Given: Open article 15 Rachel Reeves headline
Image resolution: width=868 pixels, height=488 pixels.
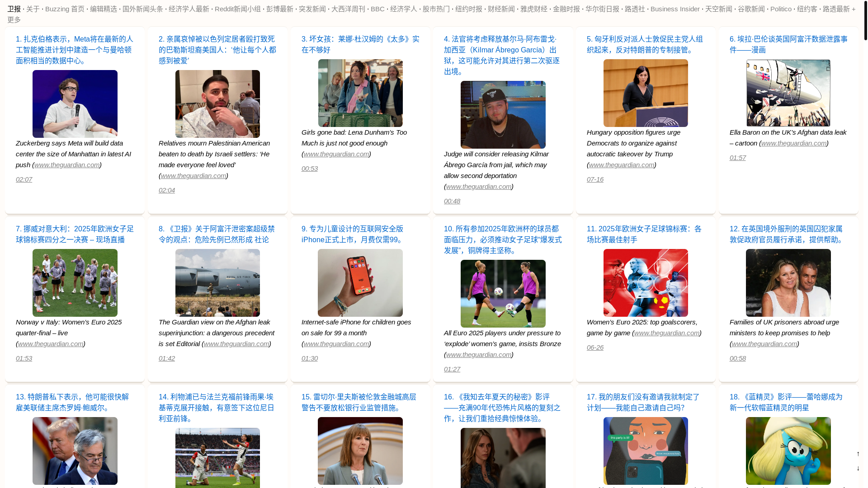Looking at the screenshot, I should coord(359,402).
